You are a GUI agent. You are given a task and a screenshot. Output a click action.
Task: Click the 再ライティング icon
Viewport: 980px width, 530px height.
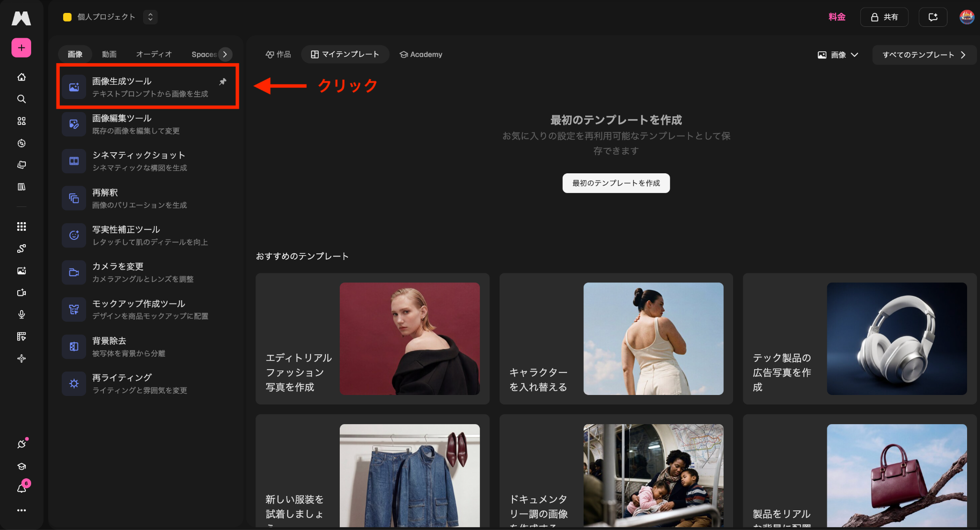click(x=74, y=383)
